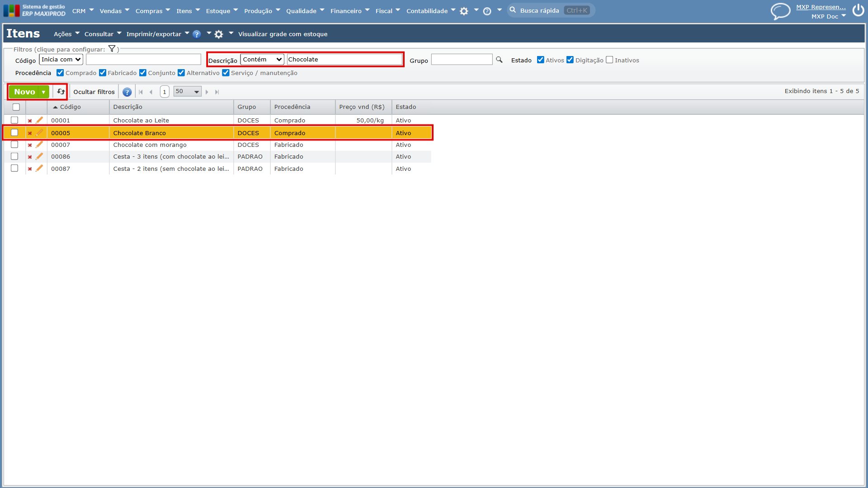Edit item 00087 with pencil icon

pyautogui.click(x=39, y=169)
